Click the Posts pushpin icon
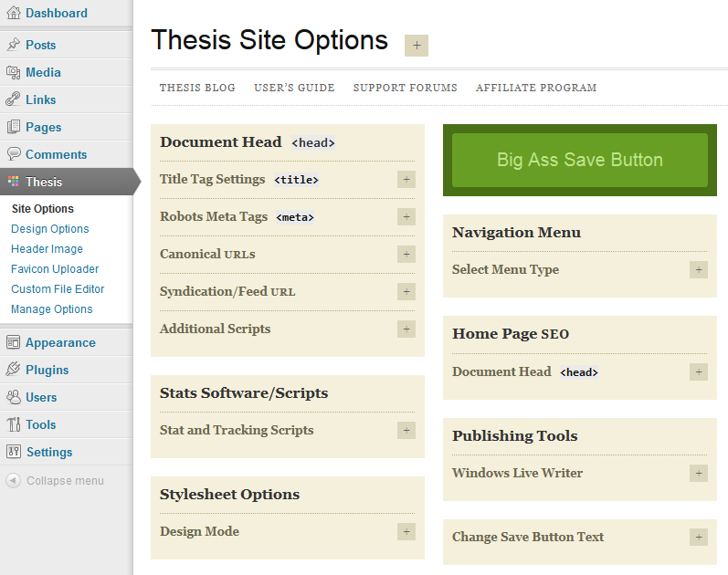 click(14, 45)
